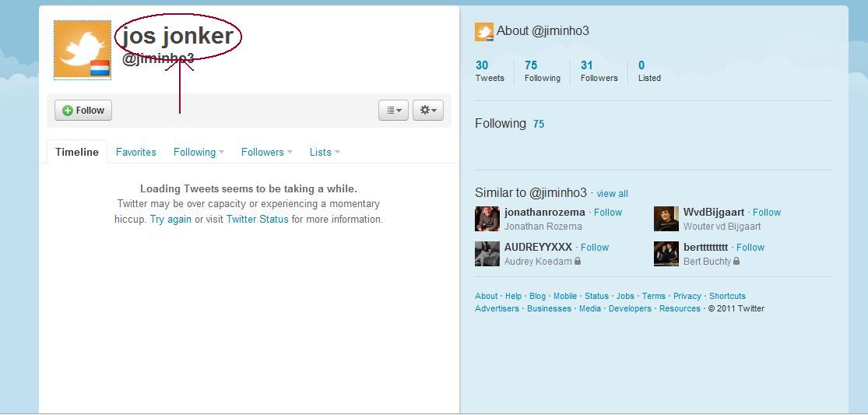Open jonathanrozema's profile picture
Image resolution: width=868 pixels, height=415 pixels.
487,219
